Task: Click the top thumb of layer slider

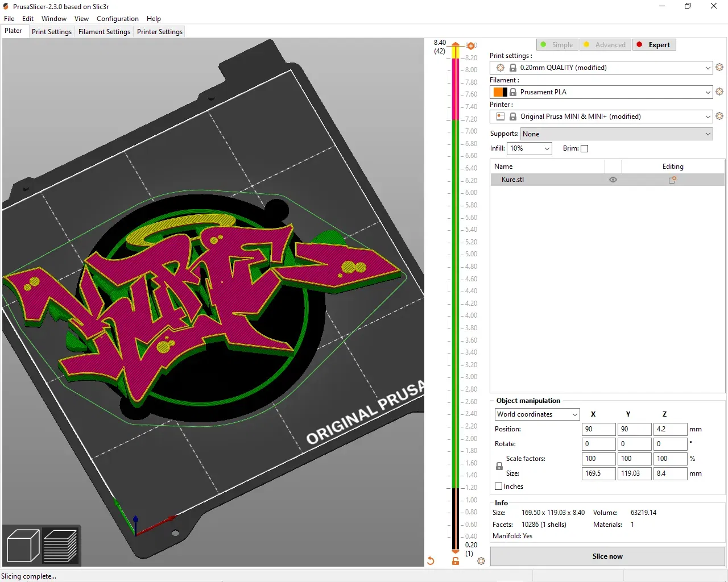Action: (x=456, y=44)
